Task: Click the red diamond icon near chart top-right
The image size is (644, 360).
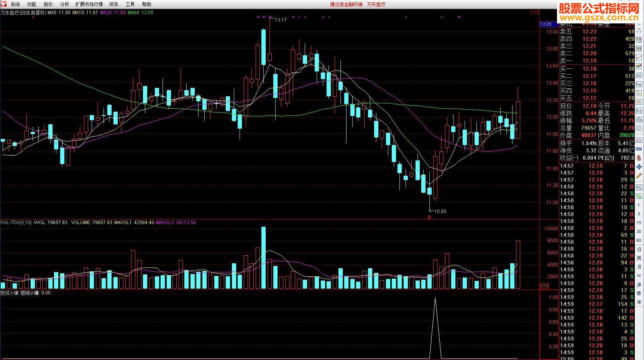Action: pyautogui.click(x=532, y=13)
